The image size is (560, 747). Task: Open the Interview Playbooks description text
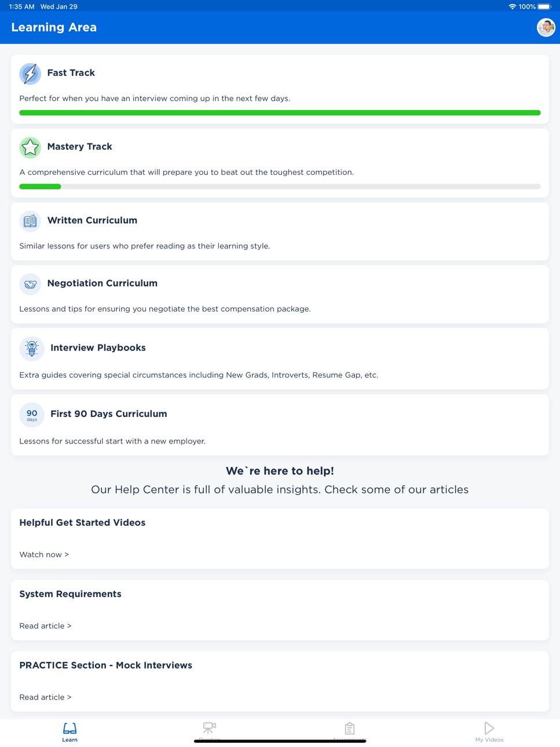tap(199, 375)
